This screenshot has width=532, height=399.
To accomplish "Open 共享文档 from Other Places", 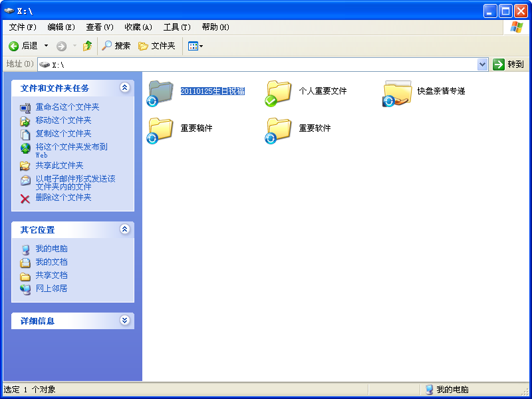I will [x=52, y=275].
